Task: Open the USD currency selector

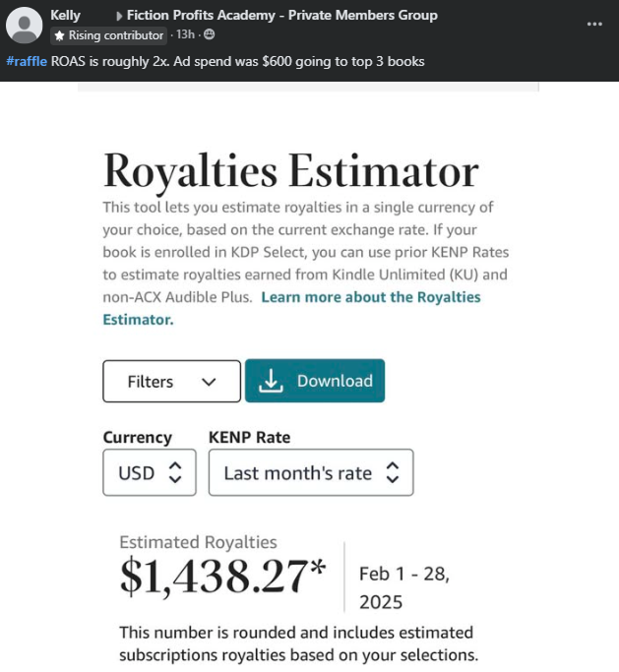Action: coord(150,472)
